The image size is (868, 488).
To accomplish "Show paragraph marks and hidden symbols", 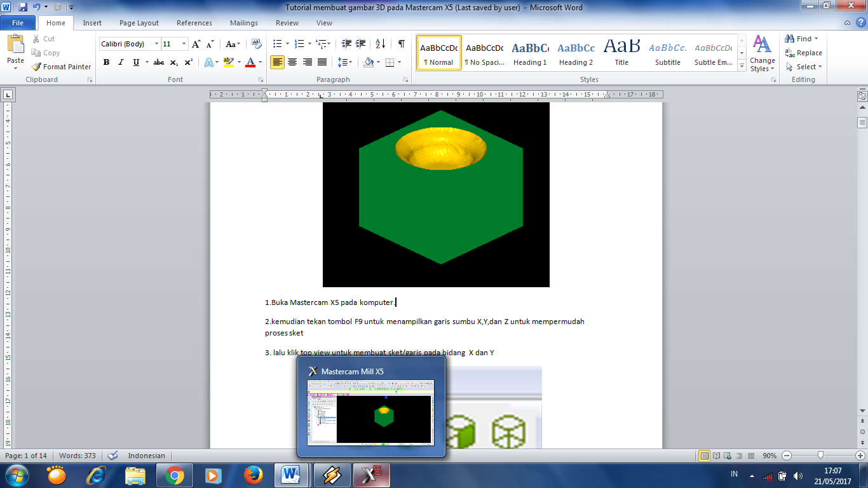I will point(402,44).
